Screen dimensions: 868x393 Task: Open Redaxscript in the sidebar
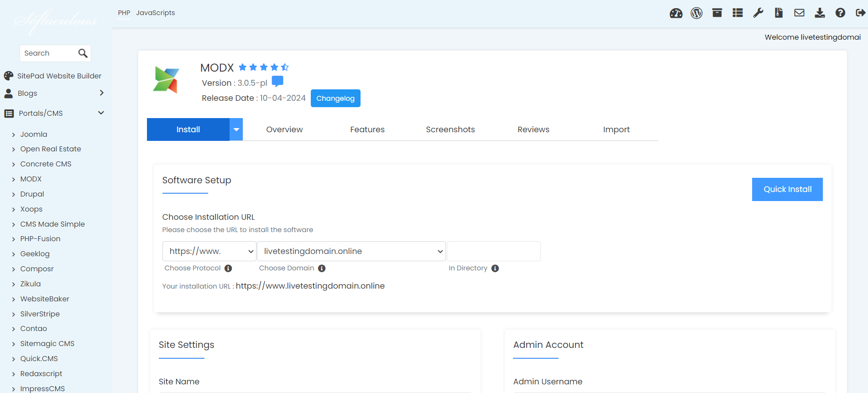coord(41,374)
